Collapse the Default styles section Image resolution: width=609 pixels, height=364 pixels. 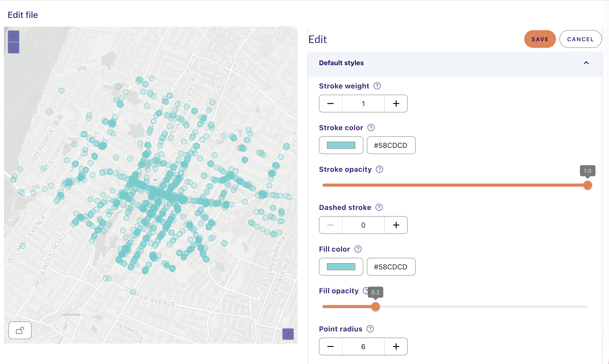tap(586, 63)
